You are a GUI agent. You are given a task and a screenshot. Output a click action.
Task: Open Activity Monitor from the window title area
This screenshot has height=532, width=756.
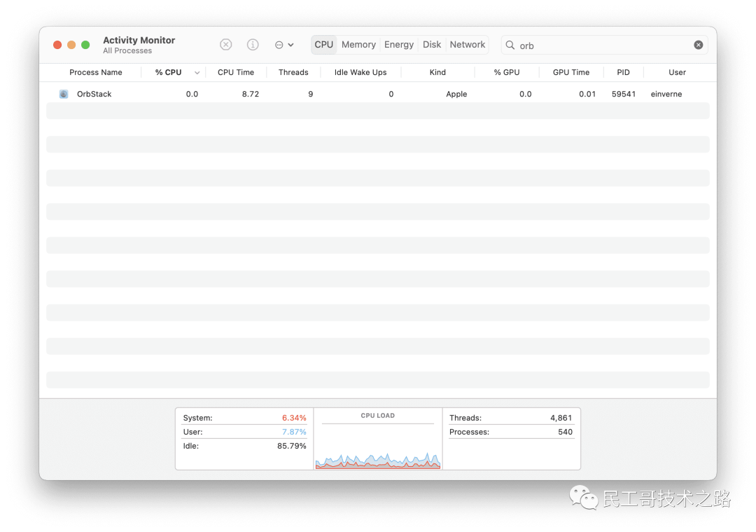139,40
